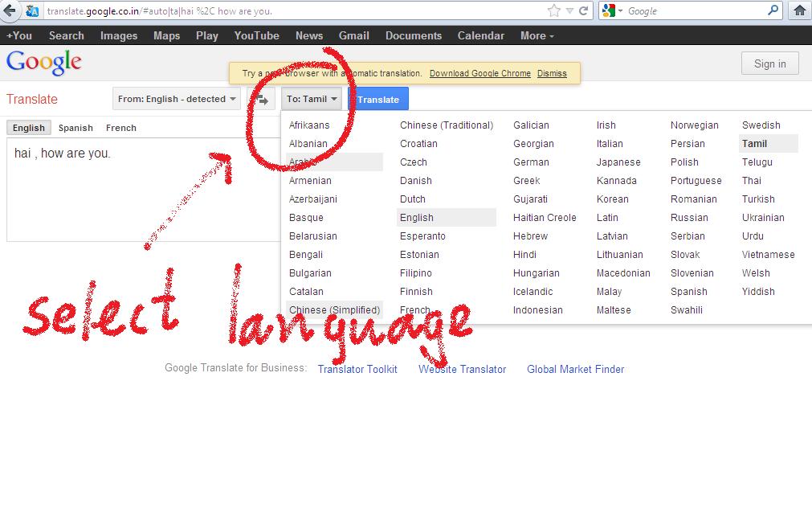The width and height of the screenshot is (812, 512).
Task: Click the browser home icon
Action: click(800, 11)
